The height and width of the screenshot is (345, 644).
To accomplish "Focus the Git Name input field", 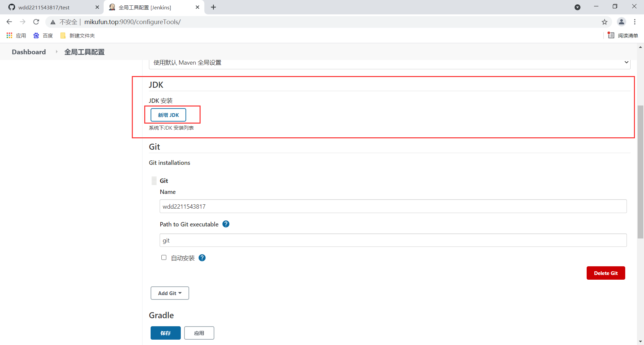I will [393, 206].
